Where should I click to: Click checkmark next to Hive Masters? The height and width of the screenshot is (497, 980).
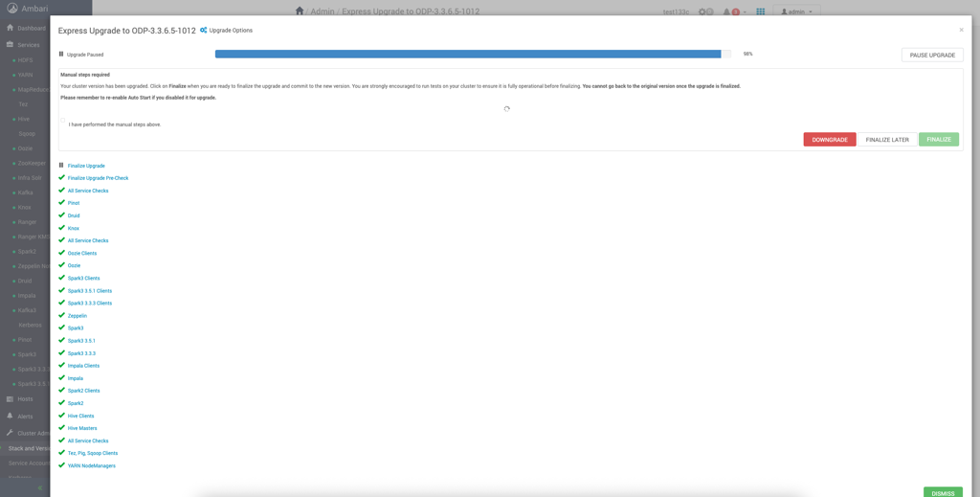click(x=61, y=428)
